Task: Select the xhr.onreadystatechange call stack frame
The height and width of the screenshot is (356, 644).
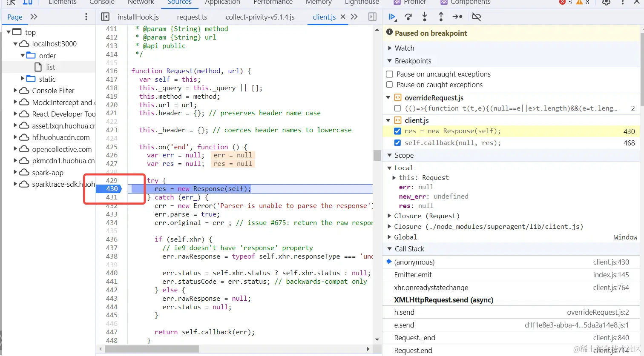Action: point(512,288)
